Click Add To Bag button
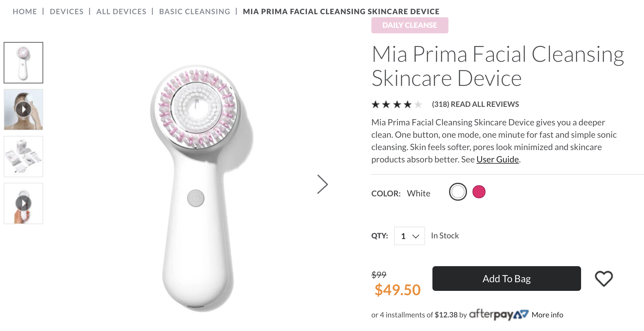Viewport: 644px width, 331px height. 506,279
